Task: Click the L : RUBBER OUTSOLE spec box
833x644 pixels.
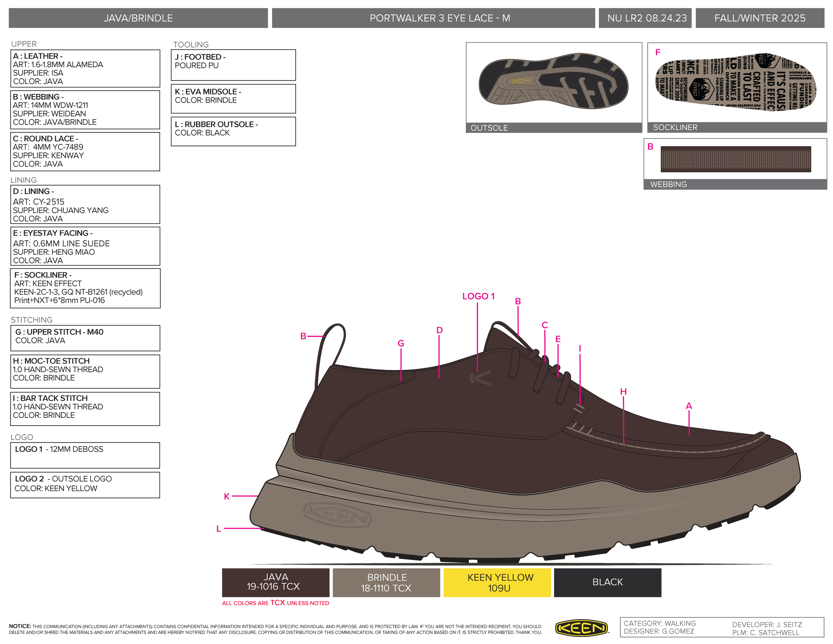Action: click(x=233, y=131)
